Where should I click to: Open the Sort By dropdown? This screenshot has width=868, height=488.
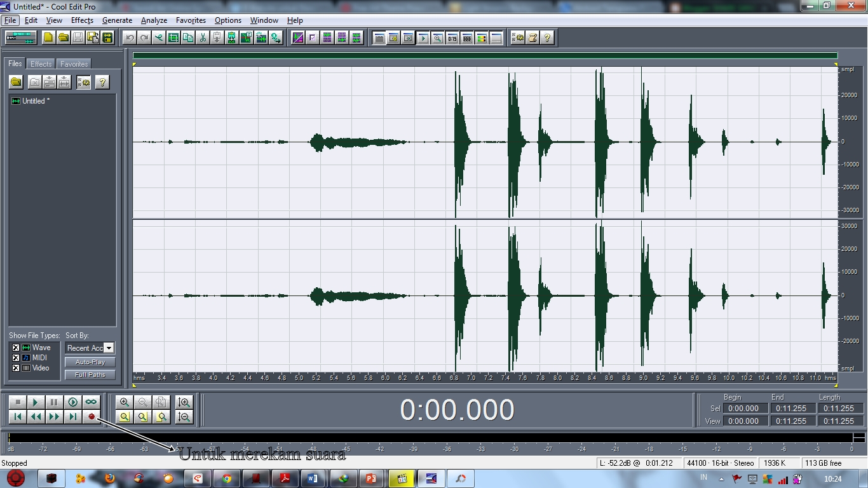(109, 348)
